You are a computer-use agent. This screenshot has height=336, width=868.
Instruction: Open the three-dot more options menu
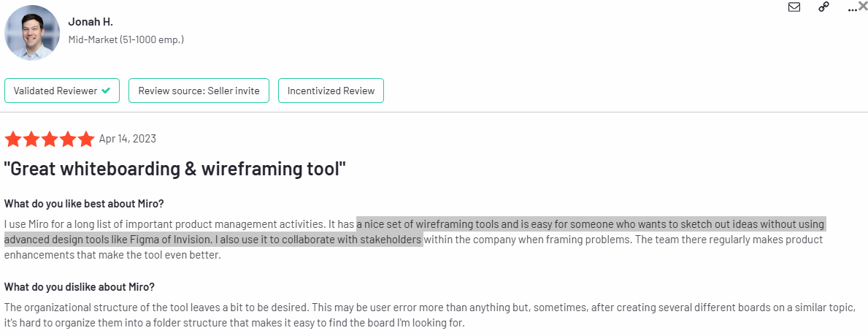(851, 9)
